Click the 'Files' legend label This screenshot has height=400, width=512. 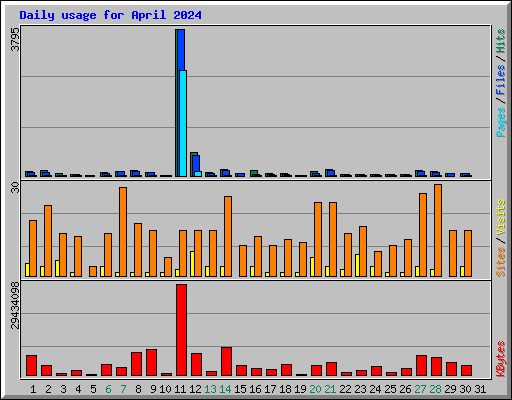click(x=500, y=80)
